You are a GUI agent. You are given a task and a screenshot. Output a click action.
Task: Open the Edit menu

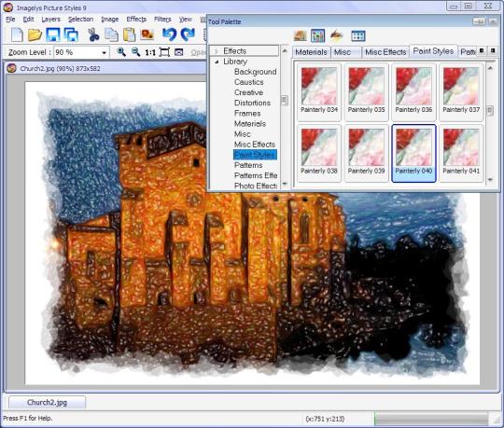[28, 20]
